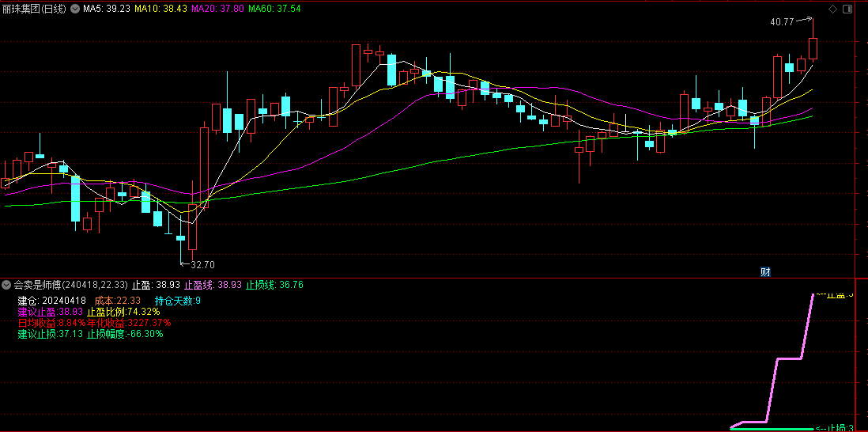Click the 建仓: 20240418 text
The image size is (868, 432).
[51, 301]
